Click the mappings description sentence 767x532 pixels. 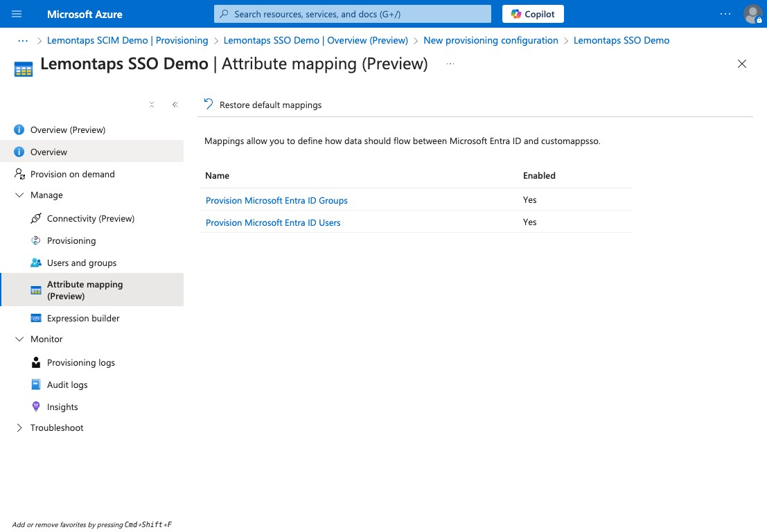[402, 141]
